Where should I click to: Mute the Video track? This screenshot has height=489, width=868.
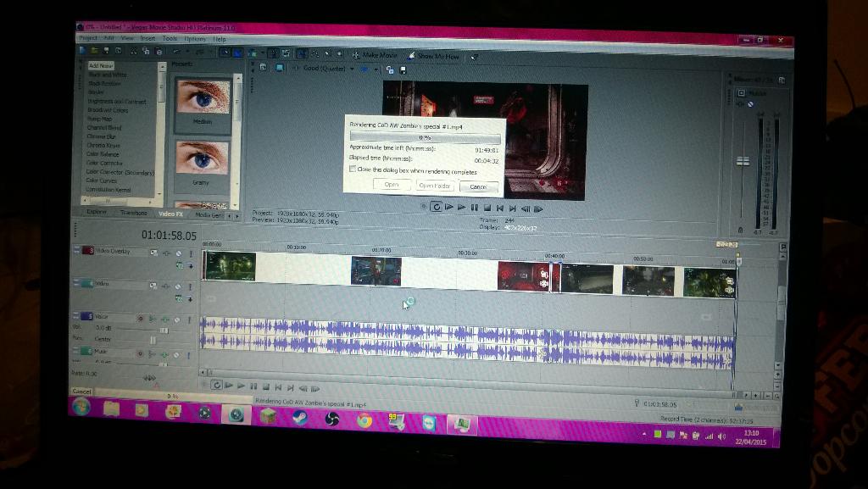pyautogui.click(x=178, y=286)
